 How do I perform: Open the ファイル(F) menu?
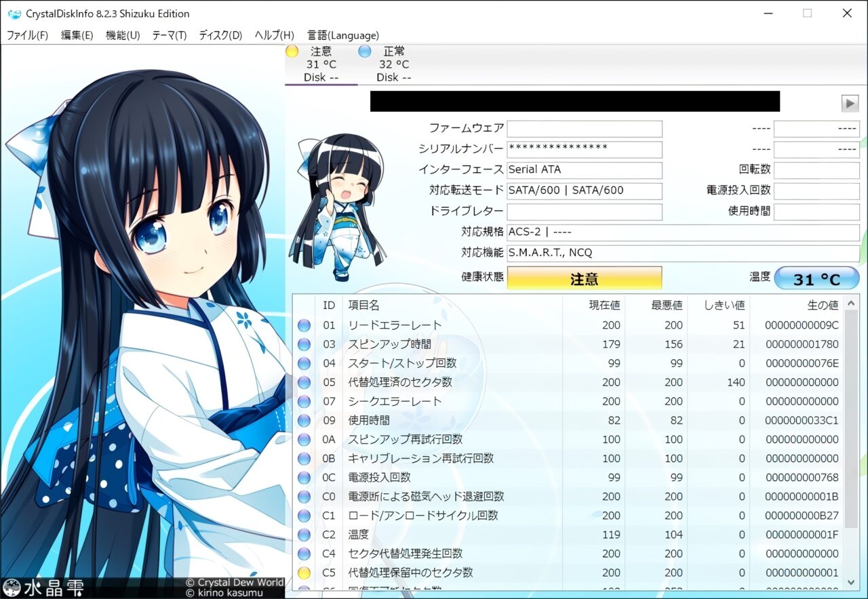pos(27,35)
